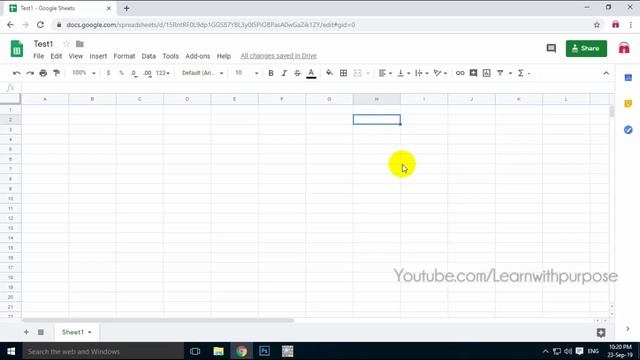Click the green Share button
The image size is (640, 360).
click(586, 49)
